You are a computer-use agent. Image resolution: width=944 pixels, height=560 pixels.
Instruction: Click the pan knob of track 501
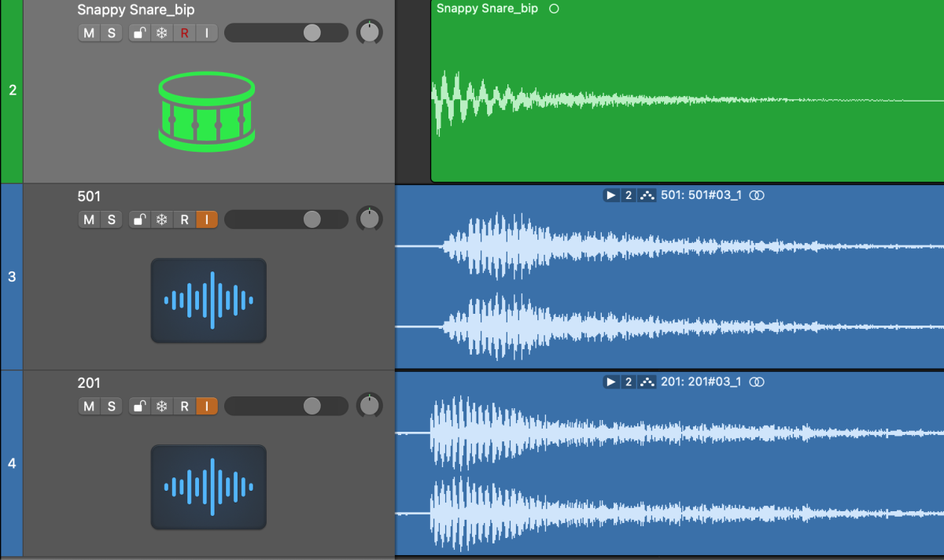(369, 219)
